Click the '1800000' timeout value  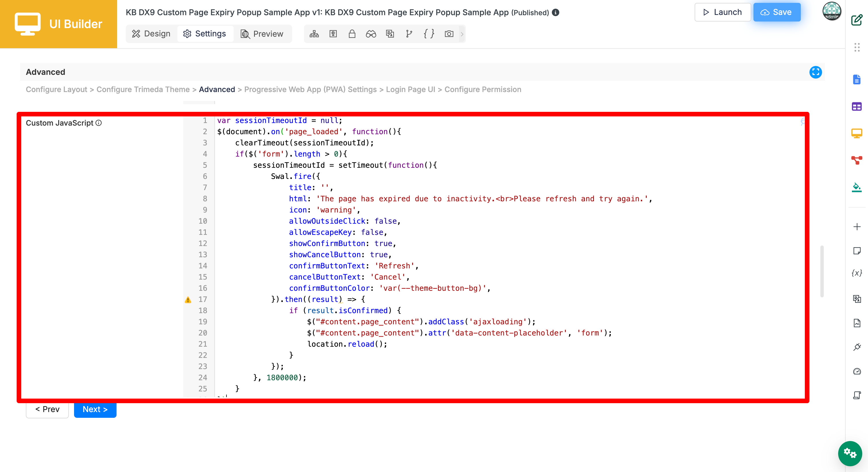click(282, 378)
